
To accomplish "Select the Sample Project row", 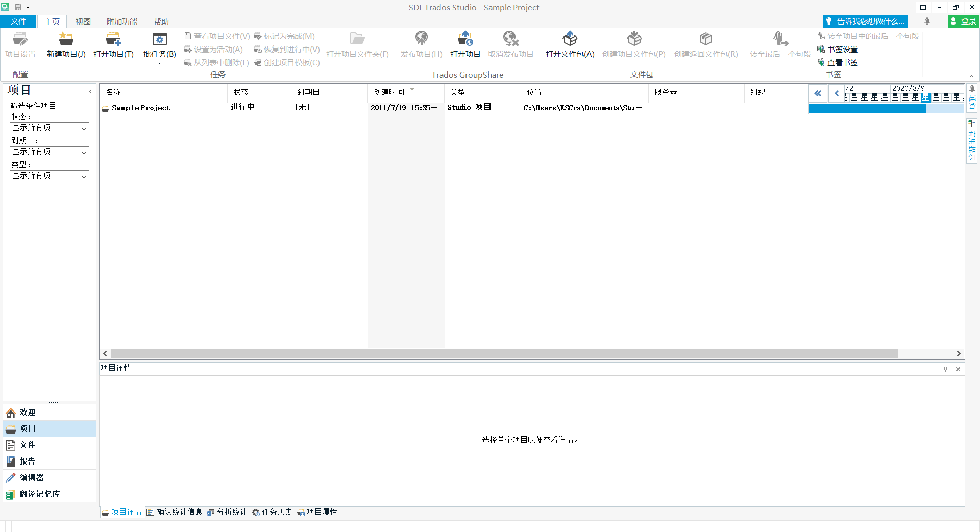I will pyautogui.click(x=453, y=108).
